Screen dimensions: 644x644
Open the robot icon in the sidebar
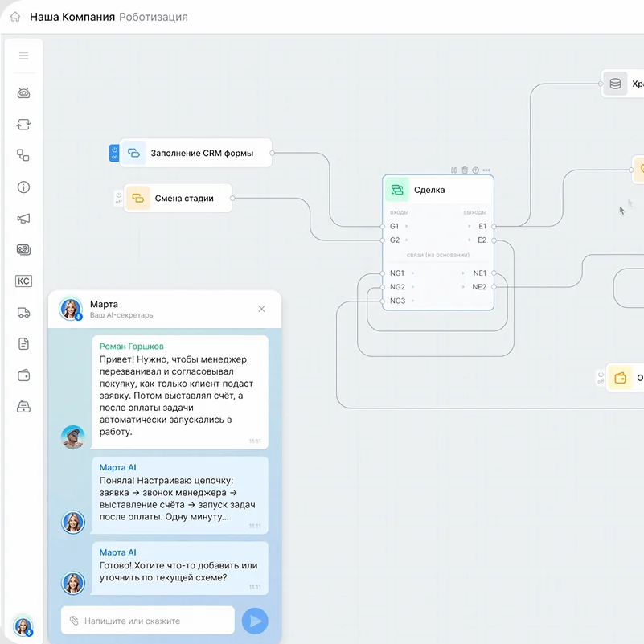click(23, 93)
